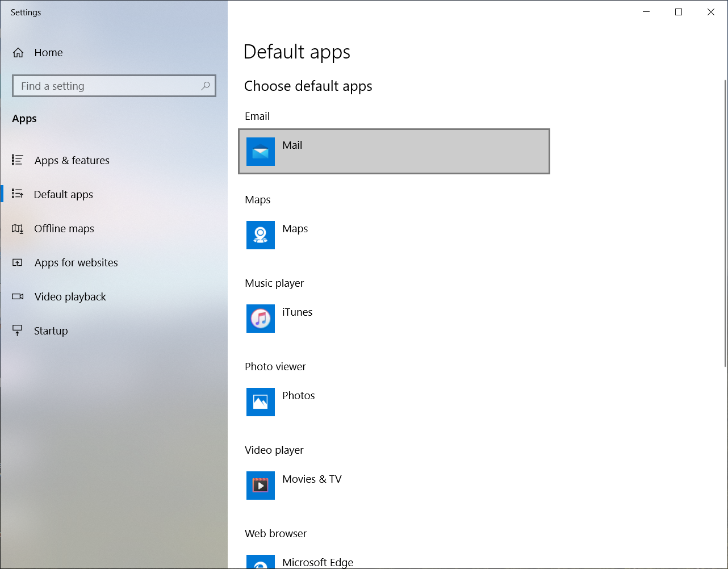Click the Choose default apps heading
The width and height of the screenshot is (728, 569).
click(x=308, y=86)
